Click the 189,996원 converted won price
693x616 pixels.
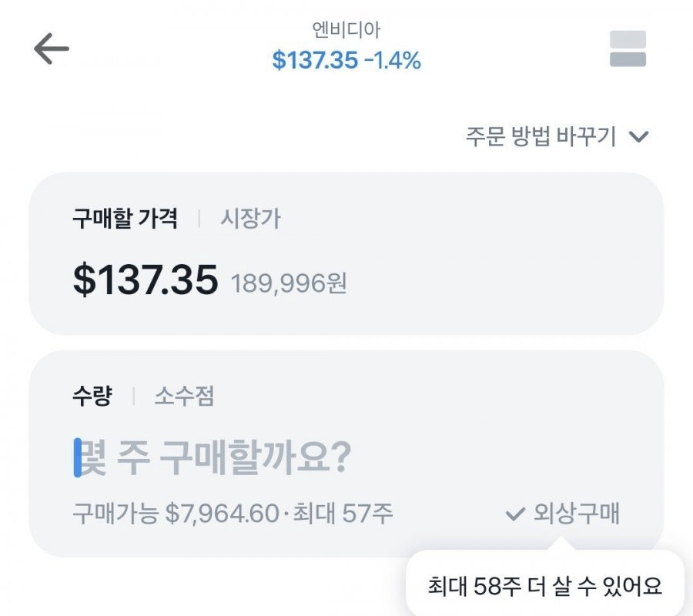coord(289,283)
